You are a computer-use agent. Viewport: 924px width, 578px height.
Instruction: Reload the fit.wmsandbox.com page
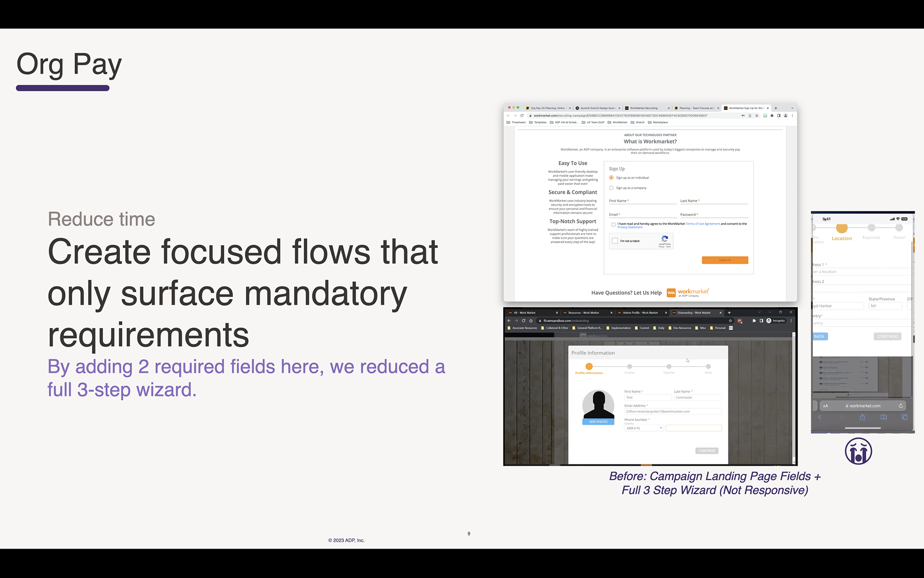click(524, 321)
